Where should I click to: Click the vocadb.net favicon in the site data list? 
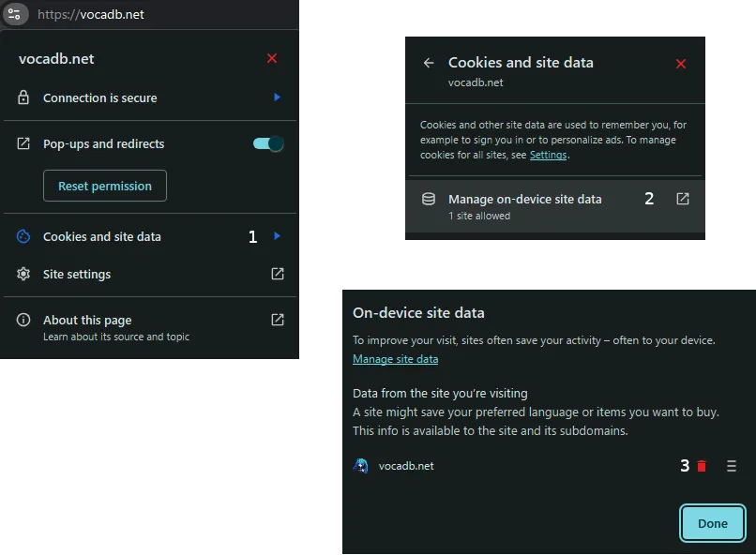click(x=360, y=465)
